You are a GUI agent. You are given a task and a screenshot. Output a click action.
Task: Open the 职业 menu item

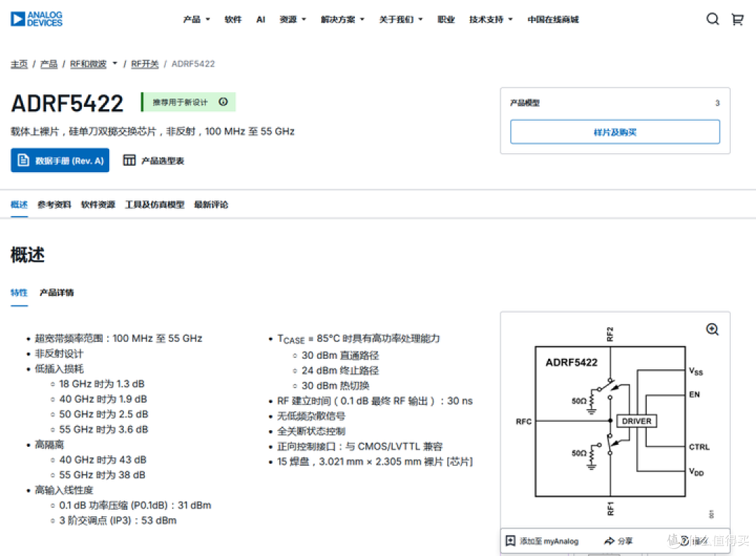pos(446,20)
